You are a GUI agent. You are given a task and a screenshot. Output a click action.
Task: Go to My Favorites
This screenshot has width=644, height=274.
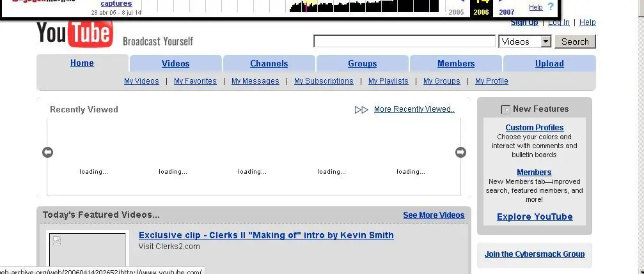pyautogui.click(x=195, y=81)
